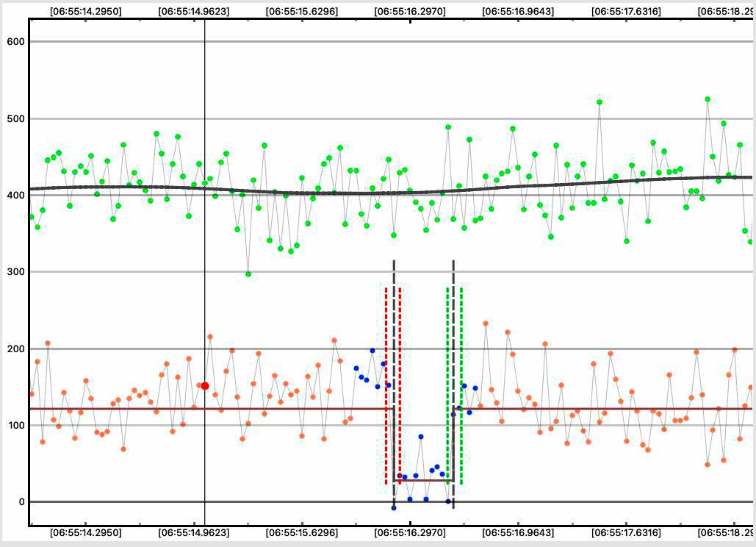This screenshot has height=547, width=756.
Task: Click the bottom axis label [06:55:14.2950]
Action: [x=86, y=532]
